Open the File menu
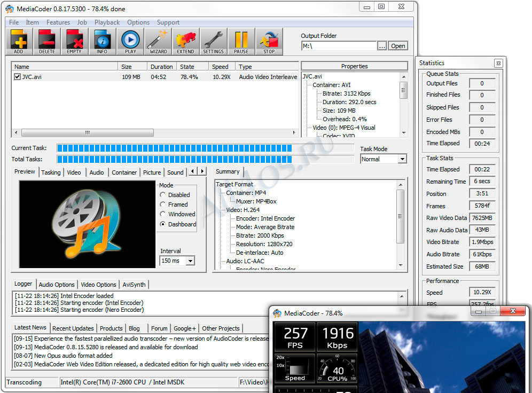Image resolution: width=532 pixels, height=393 pixels. tap(14, 22)
